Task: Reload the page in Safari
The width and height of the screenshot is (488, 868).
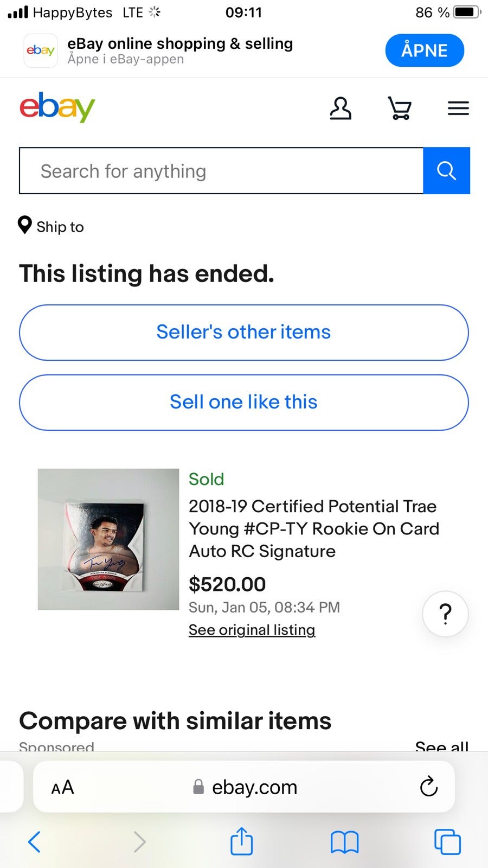Action: pyautogui.click(x=428, y=786)
